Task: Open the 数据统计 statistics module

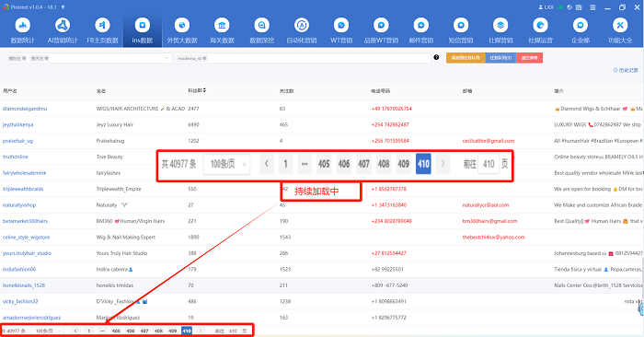Action: click(x=23, y=30)
